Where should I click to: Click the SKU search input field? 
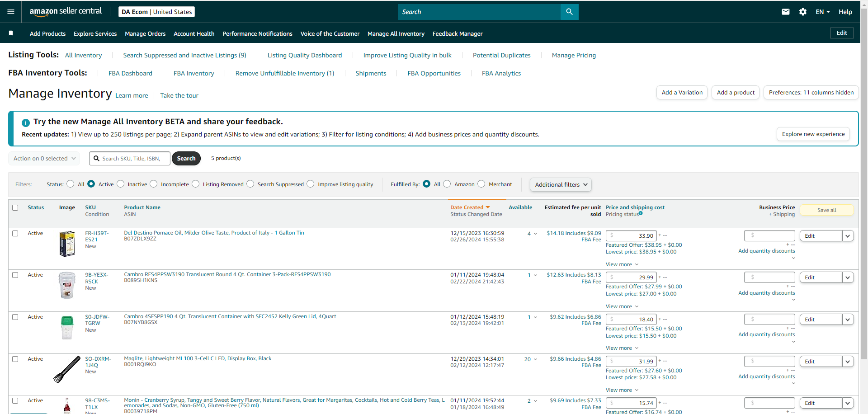tap(130, 159)
